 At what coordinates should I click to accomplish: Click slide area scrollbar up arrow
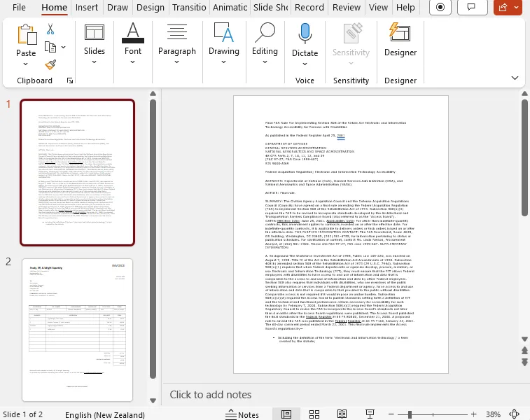pos(524,94)
